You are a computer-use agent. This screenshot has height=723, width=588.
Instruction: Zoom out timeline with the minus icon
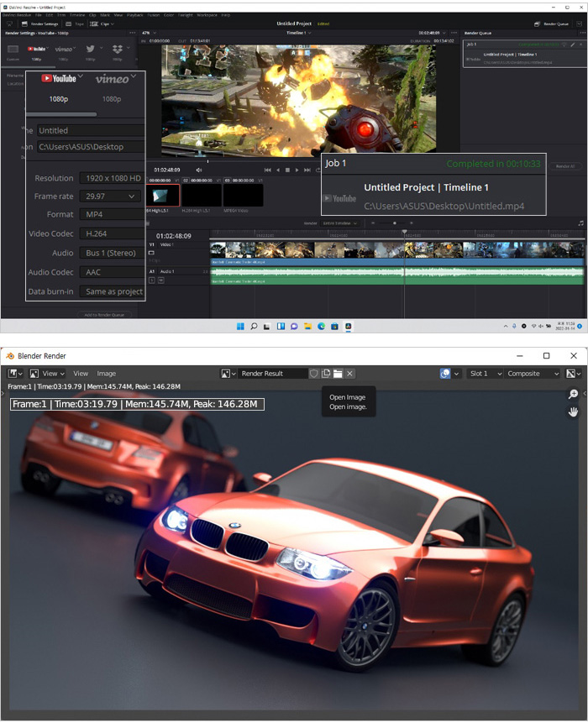point(373,223)
